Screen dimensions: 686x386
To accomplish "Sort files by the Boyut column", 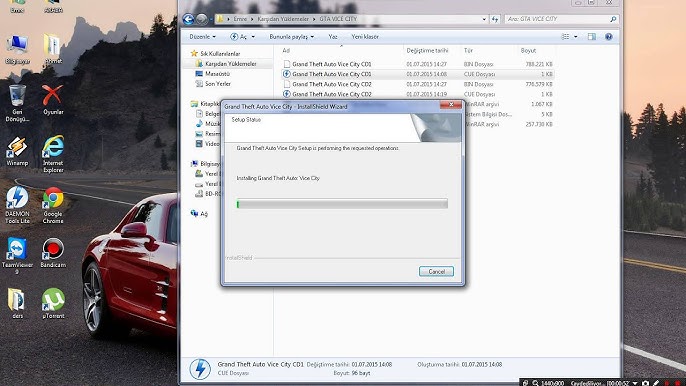I will pyautogui.click(x=528, y=51).
